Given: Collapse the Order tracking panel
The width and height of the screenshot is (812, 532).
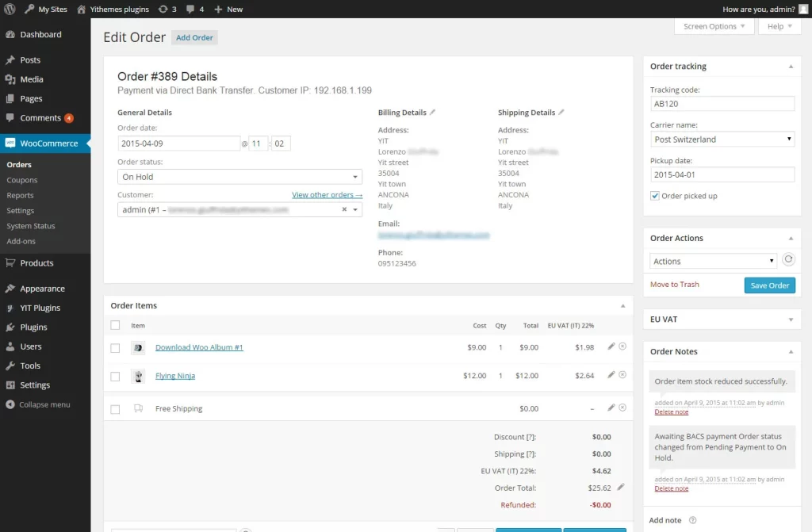Looking at the screenshot, I should tap(791, 67).
